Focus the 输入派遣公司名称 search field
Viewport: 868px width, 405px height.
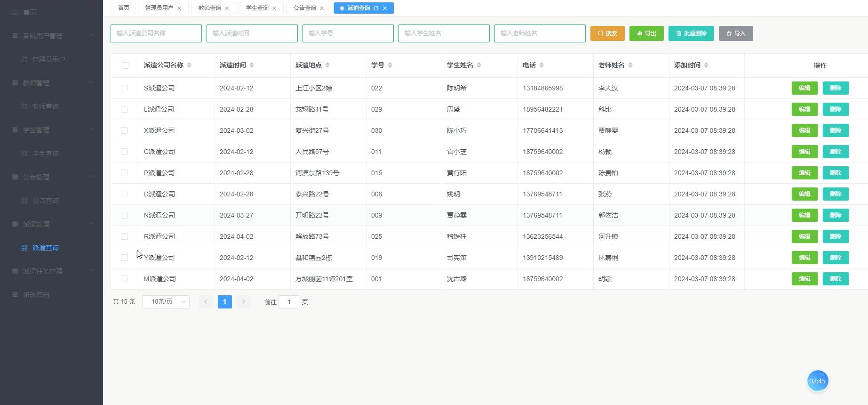point(156,33)
